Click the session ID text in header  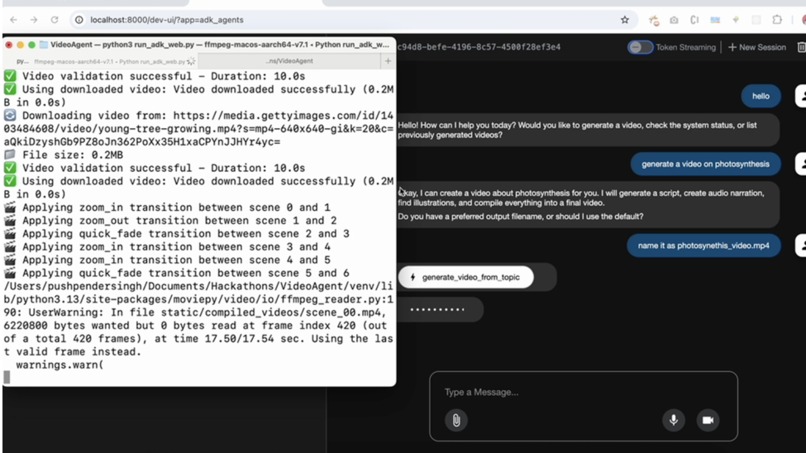(x=479, y=47)
